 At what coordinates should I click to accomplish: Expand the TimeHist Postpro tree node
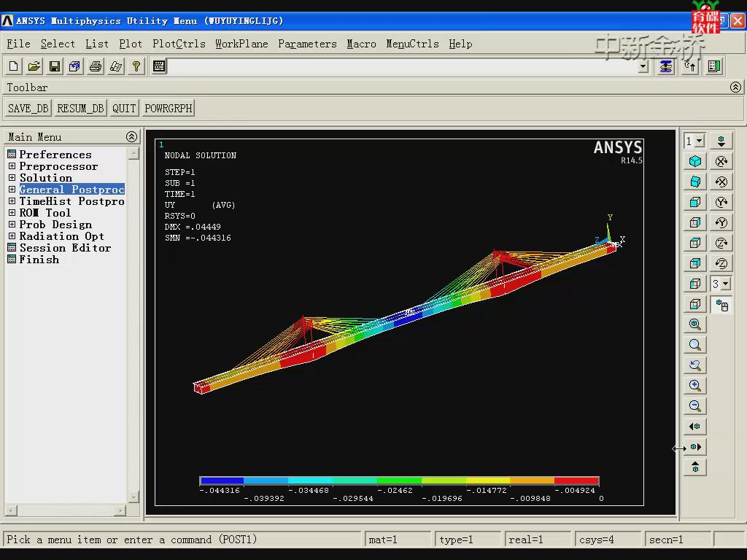(x=12, y=201)
